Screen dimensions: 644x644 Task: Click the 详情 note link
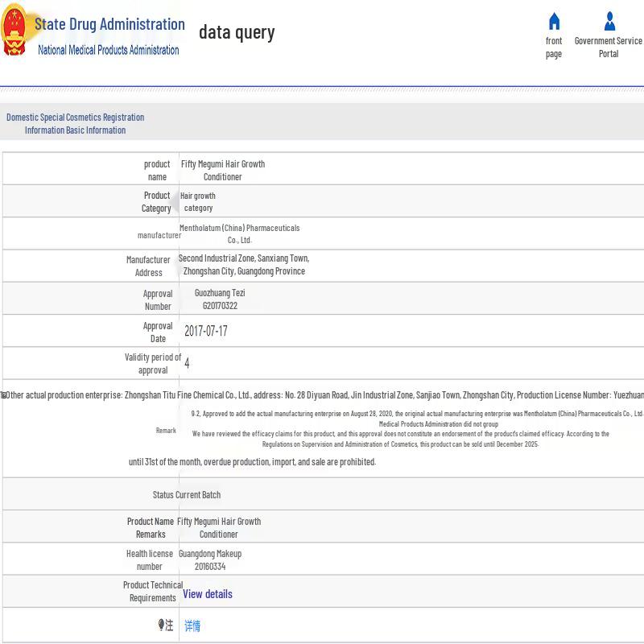[192, 625]
